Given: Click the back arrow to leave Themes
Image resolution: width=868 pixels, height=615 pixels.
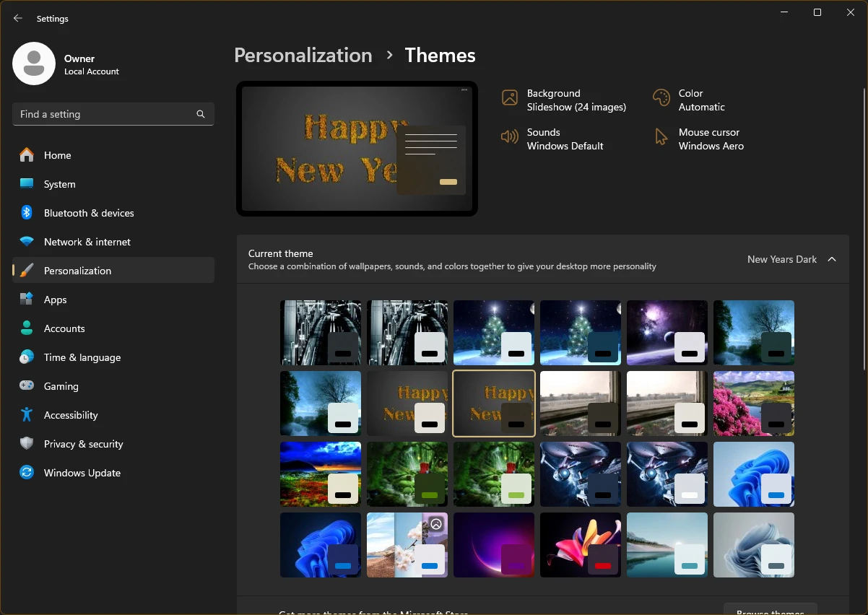Looking at the screenshot, I should (17, 18).
